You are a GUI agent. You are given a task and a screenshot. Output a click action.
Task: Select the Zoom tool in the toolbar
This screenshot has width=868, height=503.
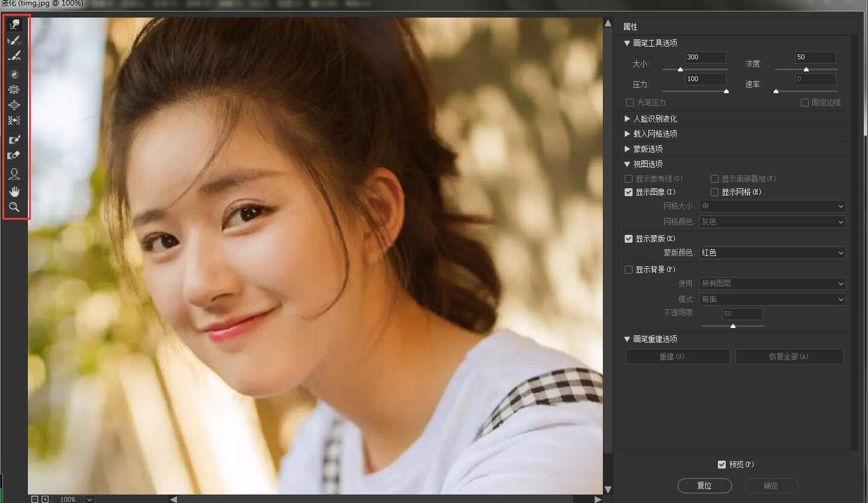pyautogui.click(x=15, y=208)
